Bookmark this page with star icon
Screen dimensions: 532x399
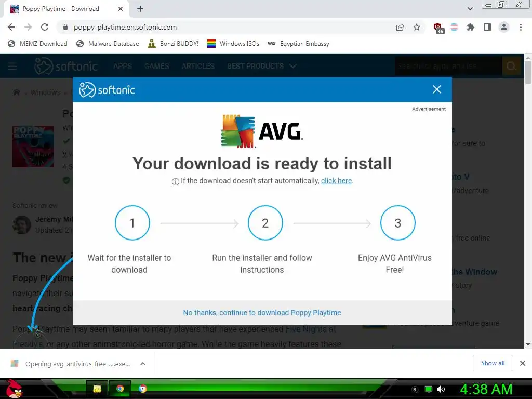coord(417,27)
